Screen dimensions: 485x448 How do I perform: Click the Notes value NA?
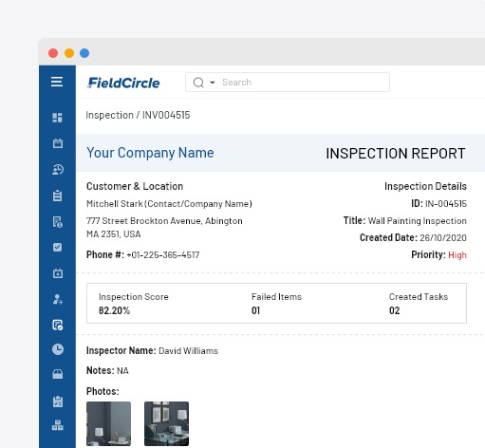[x=122, y=371]
